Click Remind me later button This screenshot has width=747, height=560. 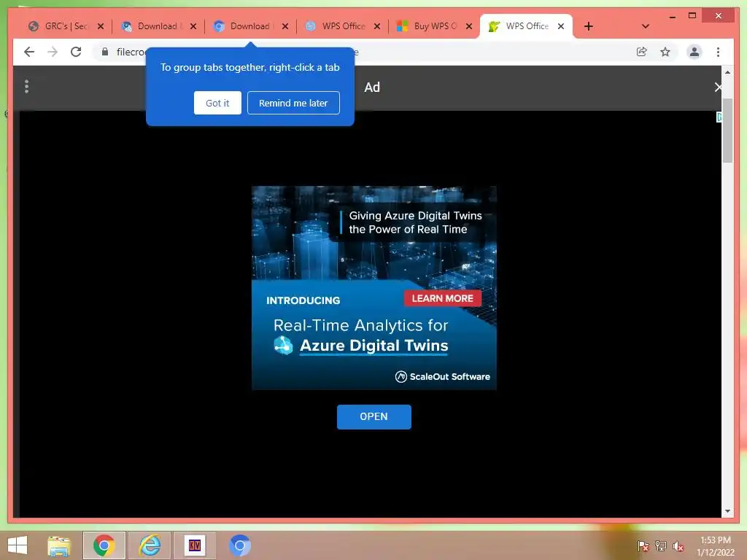pos(293,103)
